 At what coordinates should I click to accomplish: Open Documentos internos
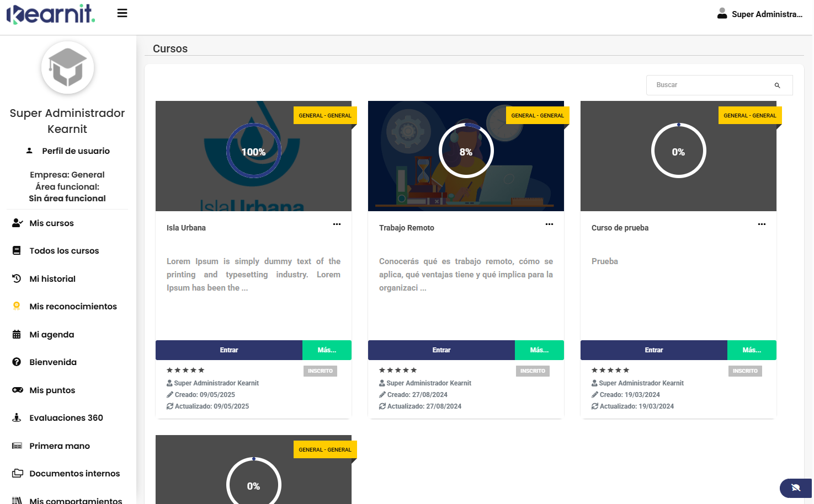(x=75, y=473)
